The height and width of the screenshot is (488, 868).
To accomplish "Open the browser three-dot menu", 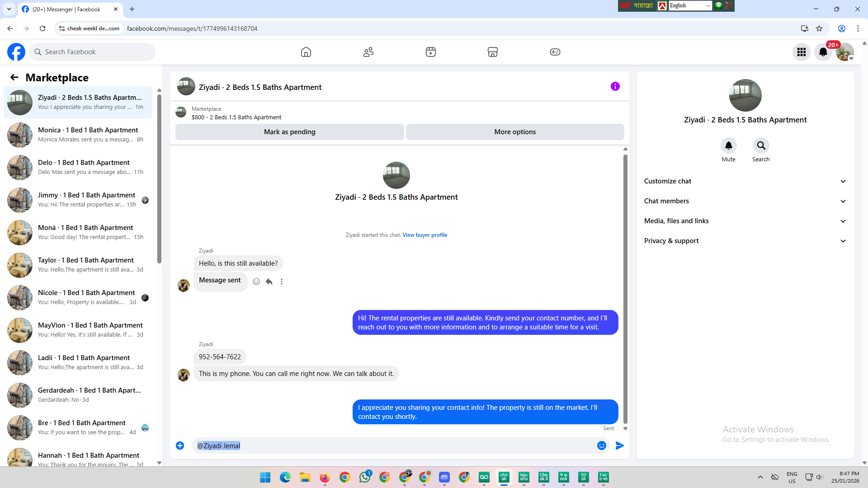I will [x=858, y=28].
